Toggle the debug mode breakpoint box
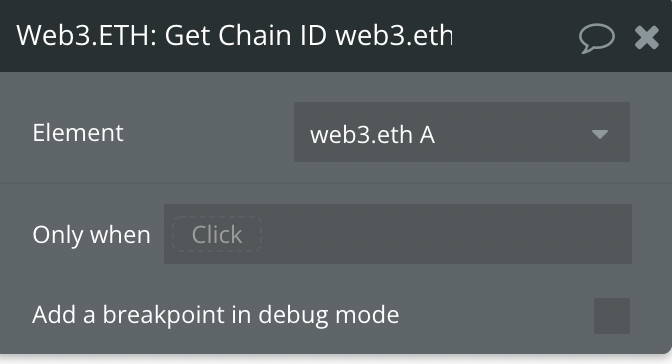Screen dimensions: 672x364 click(x=612, y=316)
